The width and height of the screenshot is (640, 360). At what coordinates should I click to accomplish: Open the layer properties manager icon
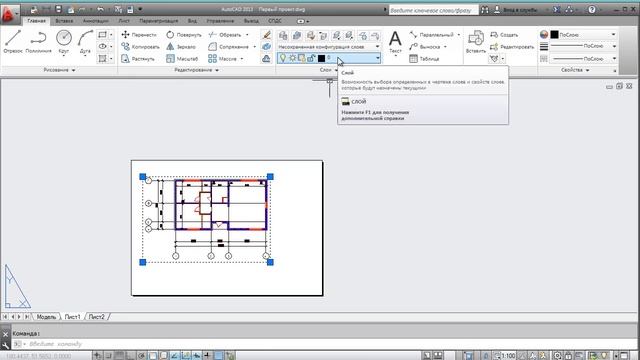pos(283,36)
